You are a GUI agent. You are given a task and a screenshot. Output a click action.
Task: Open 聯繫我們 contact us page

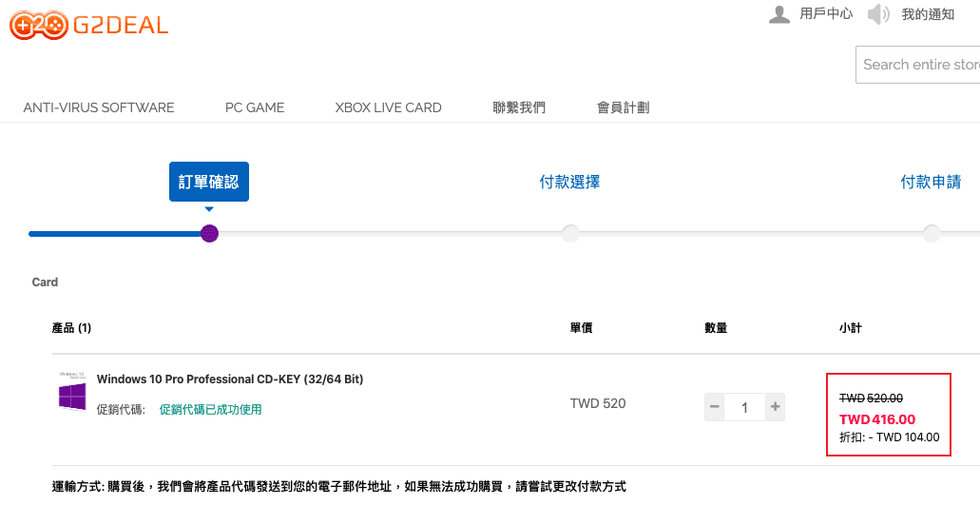519,107
